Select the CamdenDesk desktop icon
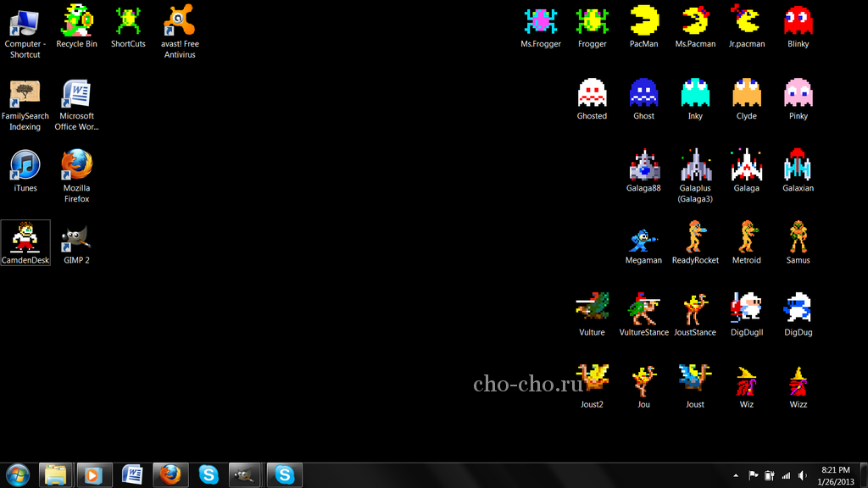This screenshot has height=488, width=868. point(25,239)
